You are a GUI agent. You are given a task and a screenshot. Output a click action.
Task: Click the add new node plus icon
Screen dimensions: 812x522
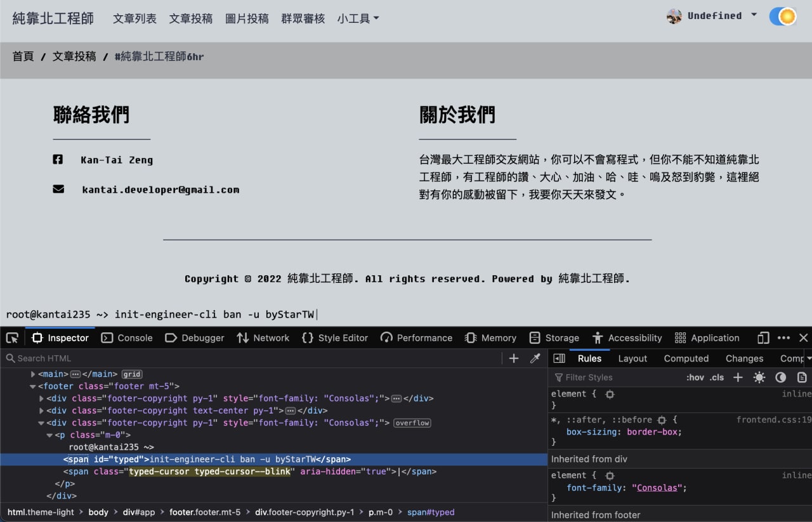pyautogui.click(x=514, y=358)
